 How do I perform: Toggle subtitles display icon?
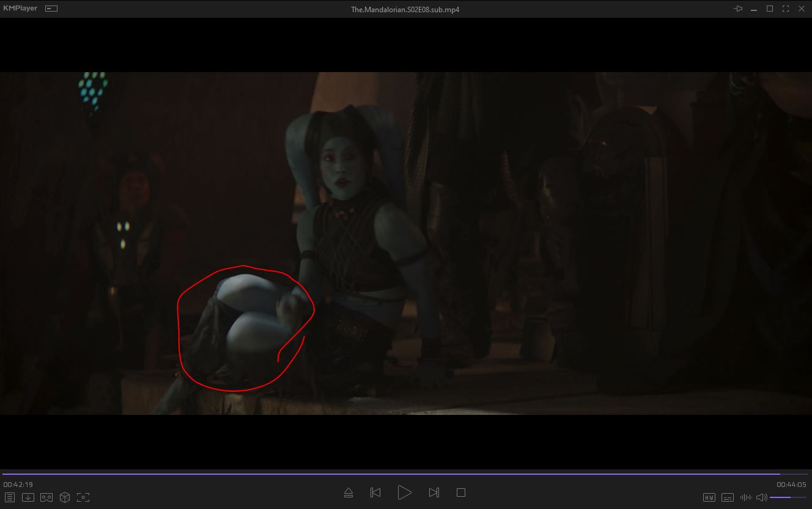(x=727, y=497)
